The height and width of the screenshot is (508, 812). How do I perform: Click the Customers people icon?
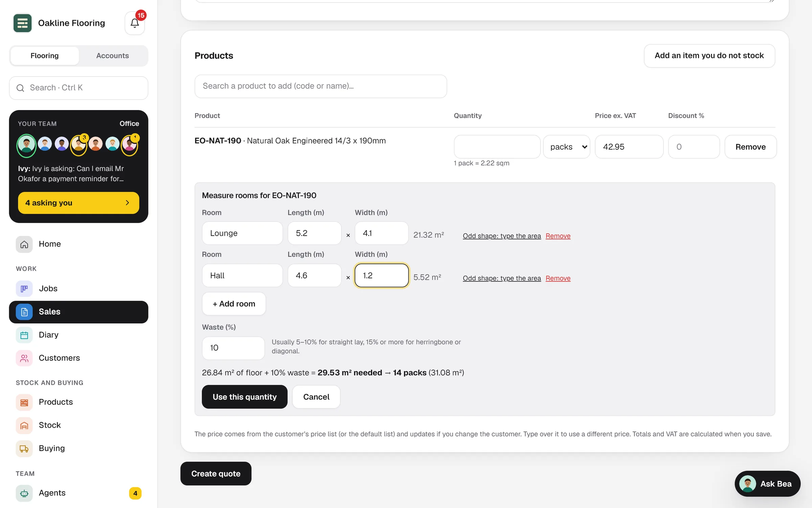click(x=24, y=358)
